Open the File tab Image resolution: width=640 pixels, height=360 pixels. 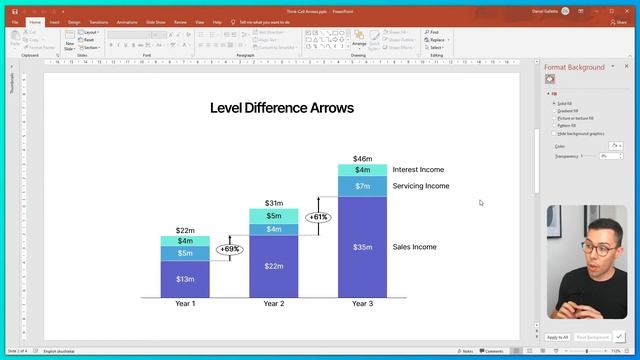[15, 22]
